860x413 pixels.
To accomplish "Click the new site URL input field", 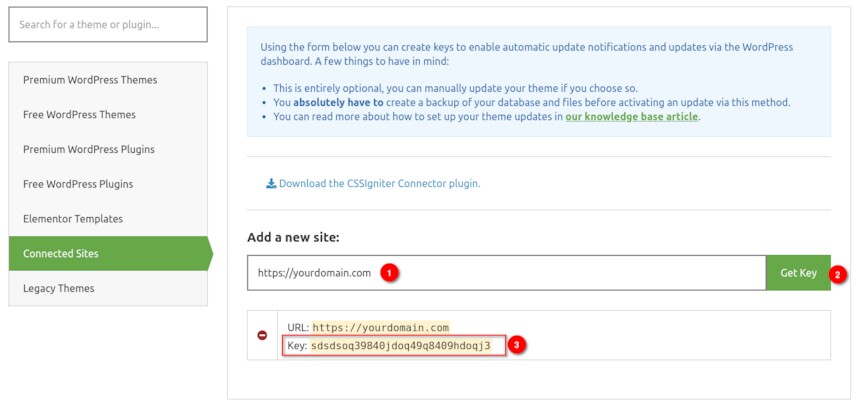I will (x=506, y=273).
